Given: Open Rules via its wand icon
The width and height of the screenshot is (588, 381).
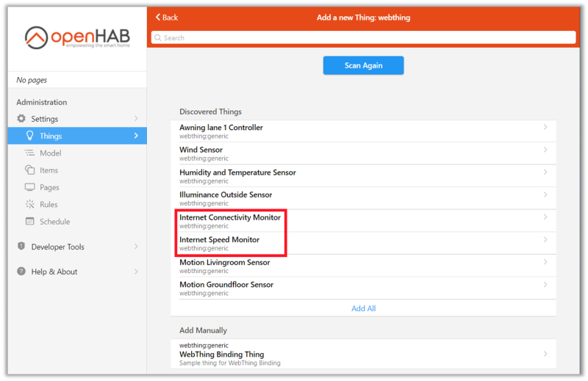Looking at the screenshot, I should [x=30, y=205].
